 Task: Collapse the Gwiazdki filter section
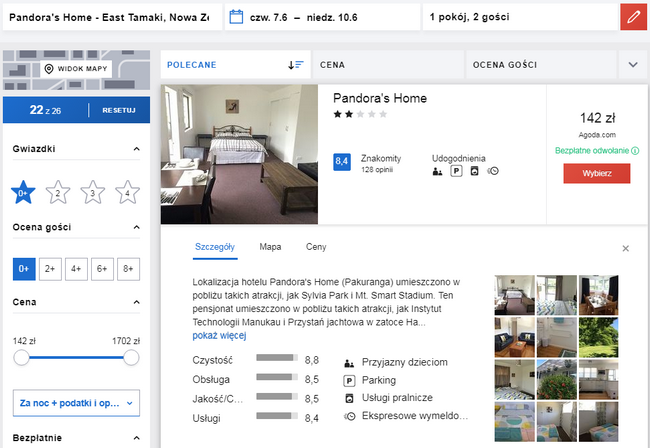tap(136, 149)
